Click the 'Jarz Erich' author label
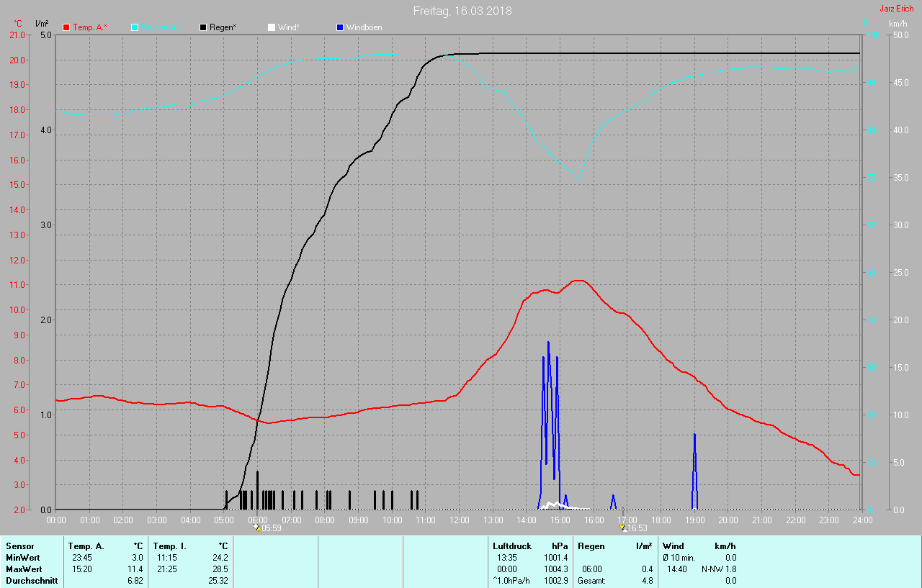Image resolution: width=922 pixels, height=588 pixels. coord(896,9)
